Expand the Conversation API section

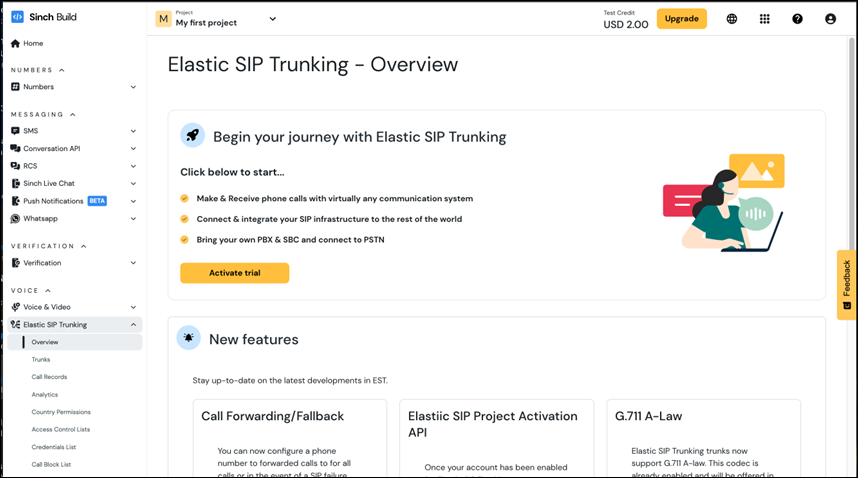click(x=133, y=149)
